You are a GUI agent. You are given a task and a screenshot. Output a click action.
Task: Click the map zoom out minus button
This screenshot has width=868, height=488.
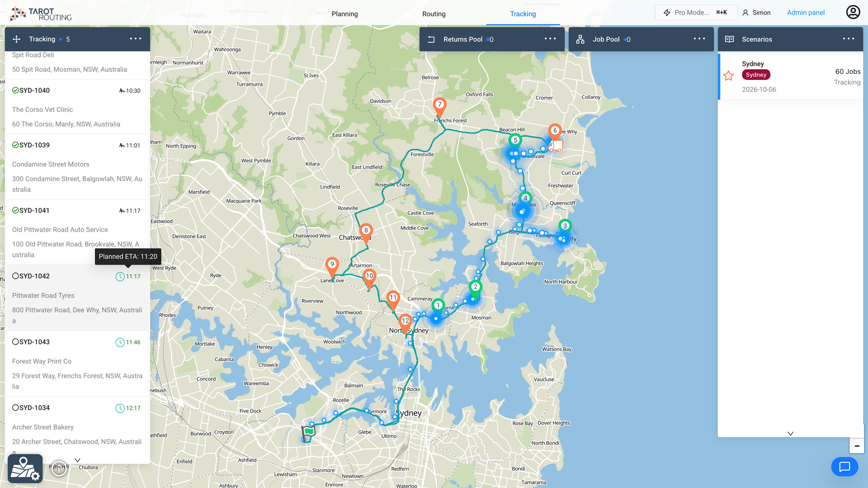click(857, 446)
